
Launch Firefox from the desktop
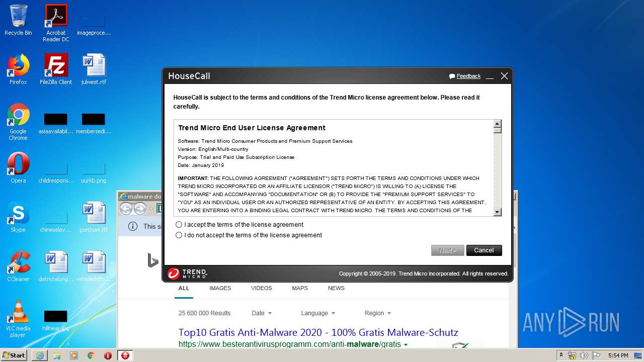point(18,69)
